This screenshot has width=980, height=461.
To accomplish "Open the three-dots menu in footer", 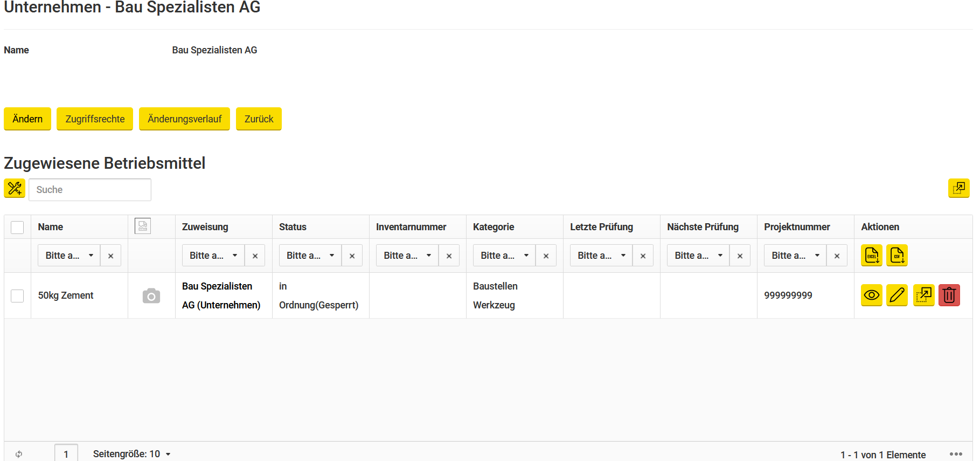I will [x=956, y=454].
